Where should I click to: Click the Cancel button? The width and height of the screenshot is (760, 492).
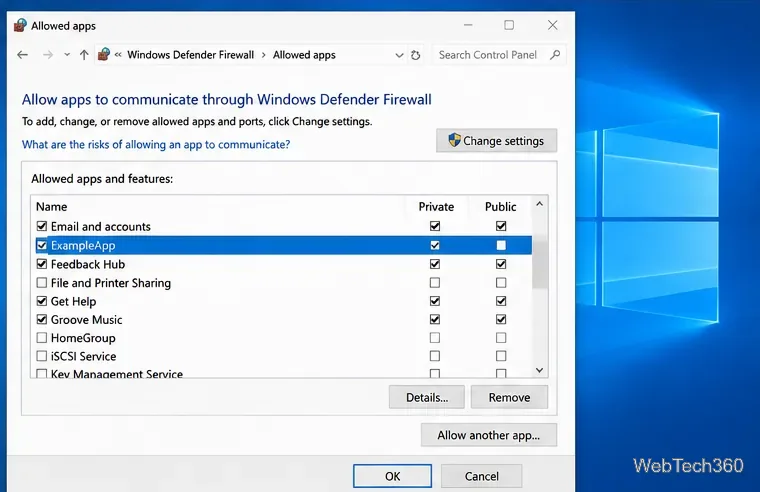pyautogui.click(x=481, y=476)
